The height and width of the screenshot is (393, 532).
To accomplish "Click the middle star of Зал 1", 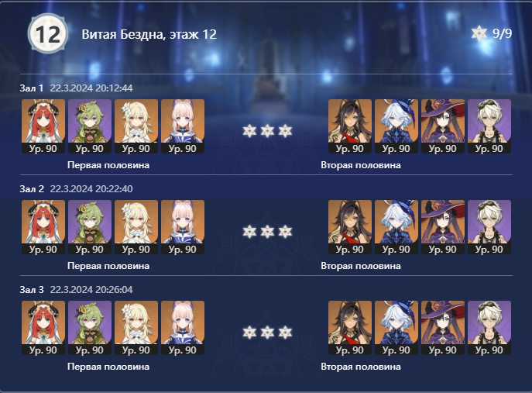I will coord(267,131).
